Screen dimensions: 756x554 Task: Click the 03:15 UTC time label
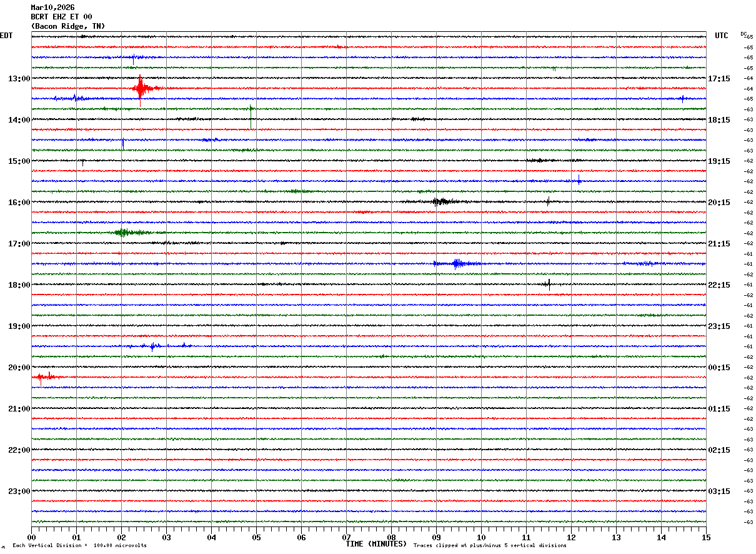(719, 491)
